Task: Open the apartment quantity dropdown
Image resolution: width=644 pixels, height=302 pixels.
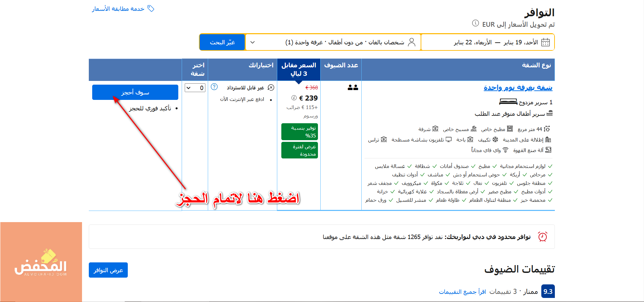Action: pos(195,88)
